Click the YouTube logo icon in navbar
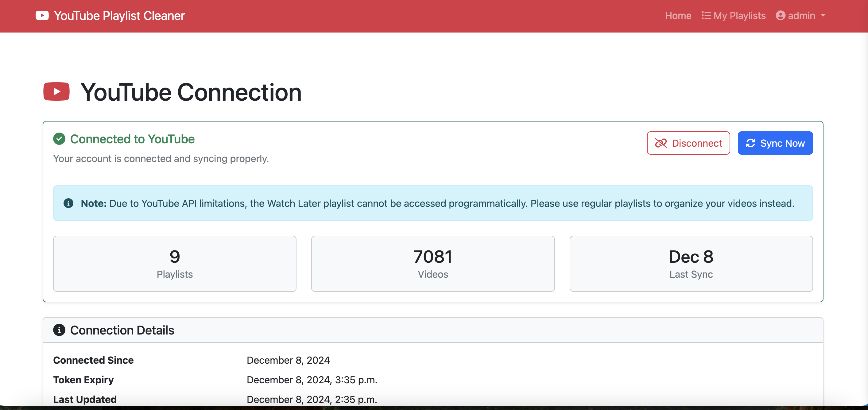 (42, 15)
